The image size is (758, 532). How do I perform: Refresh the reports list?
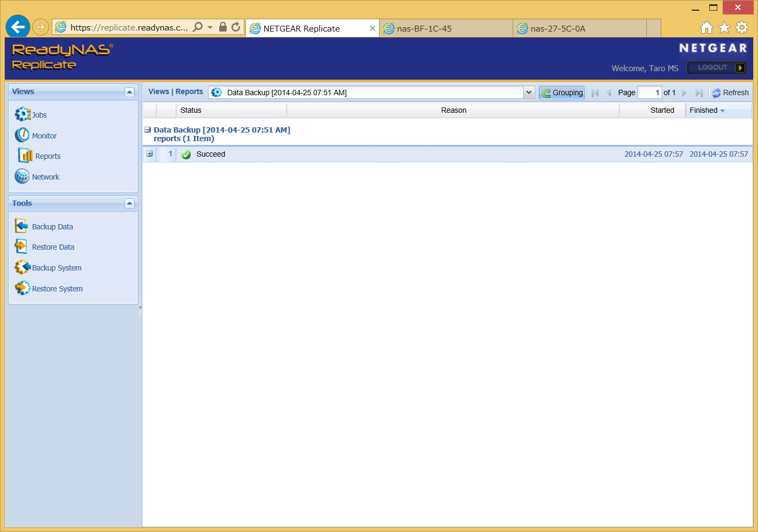(730, 92)
